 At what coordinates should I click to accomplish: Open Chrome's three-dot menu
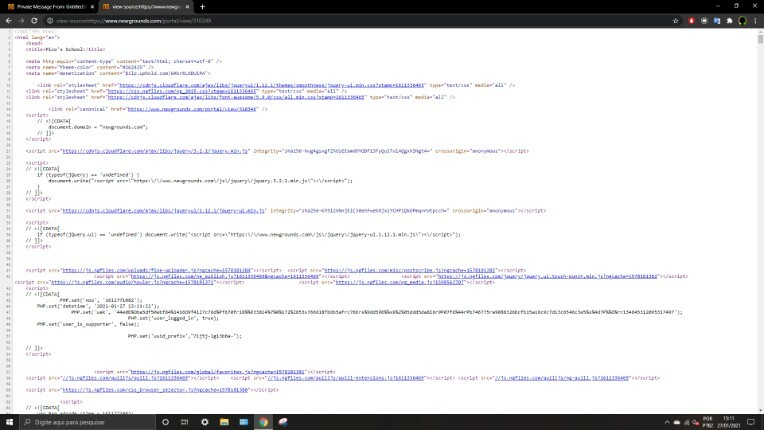tap(755, 21)
